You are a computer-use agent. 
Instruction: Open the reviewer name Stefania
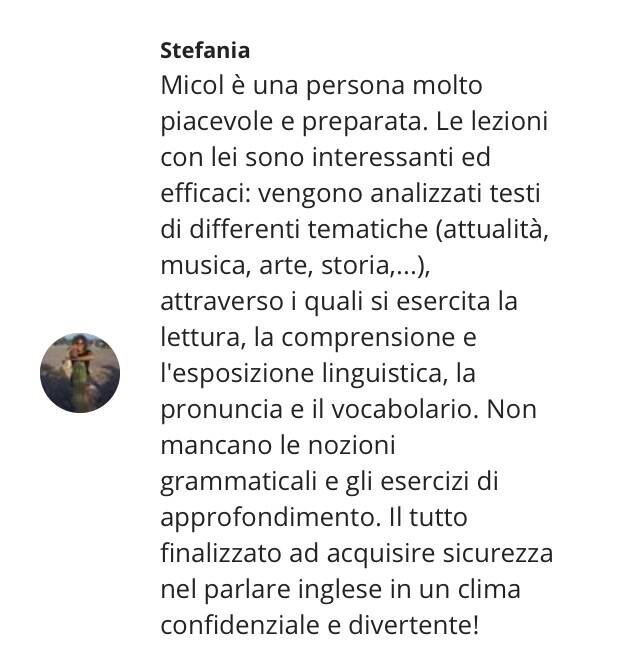(x=205, y=50)
